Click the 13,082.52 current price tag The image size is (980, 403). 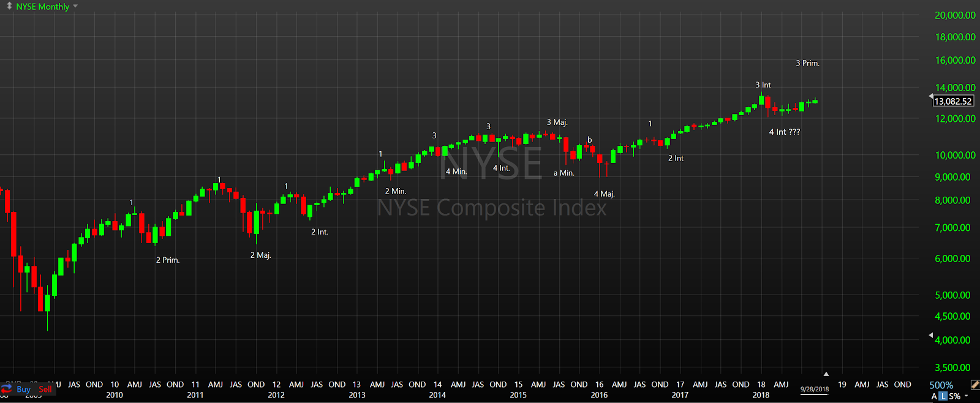[953, 101]
